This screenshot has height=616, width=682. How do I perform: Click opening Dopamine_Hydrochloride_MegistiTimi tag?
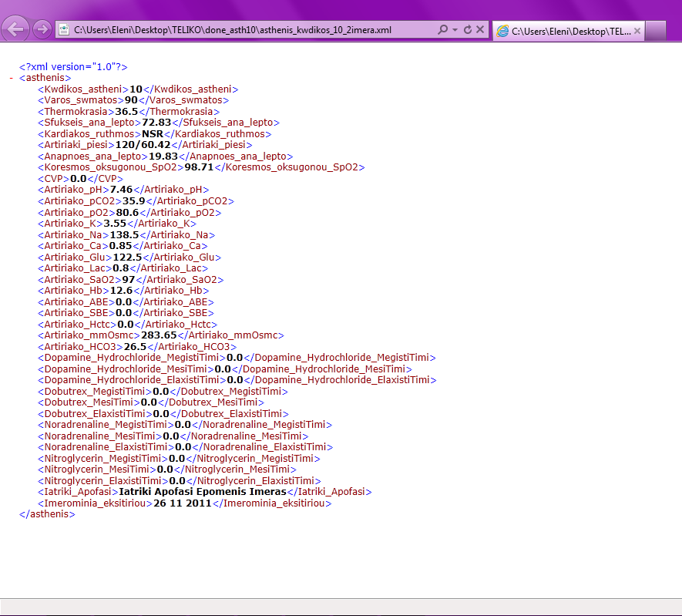132,358
